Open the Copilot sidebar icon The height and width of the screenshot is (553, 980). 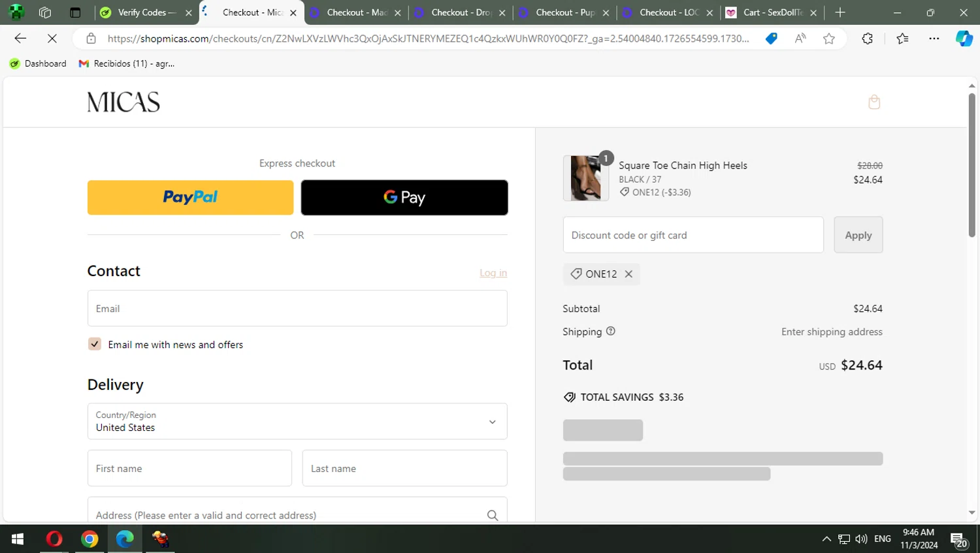pos(964,39)
